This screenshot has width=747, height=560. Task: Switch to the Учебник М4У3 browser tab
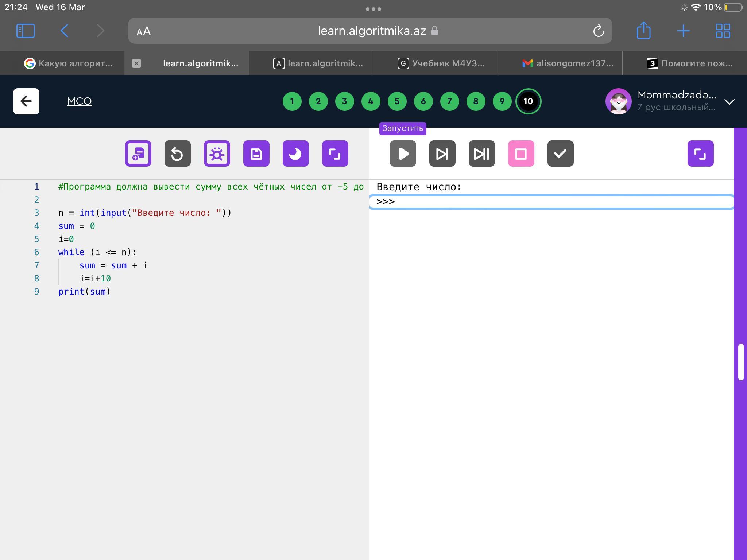pos(441,63)
